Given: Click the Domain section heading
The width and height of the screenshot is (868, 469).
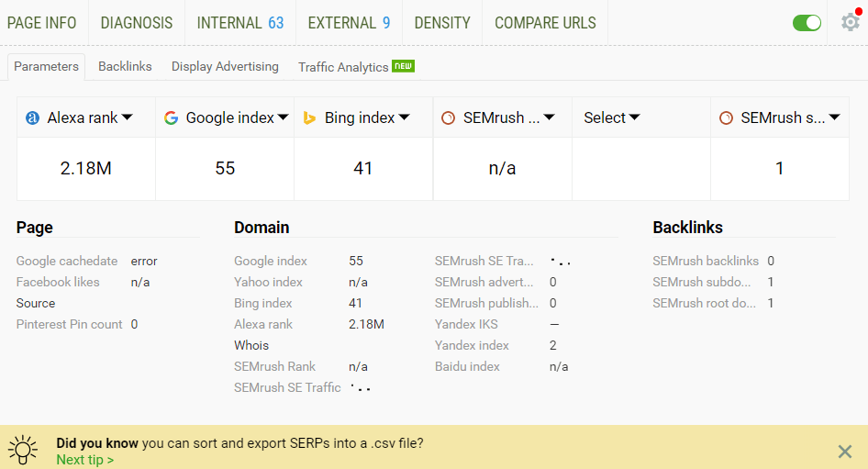Looking at the screenshot, I should click(x=262, y=228).
